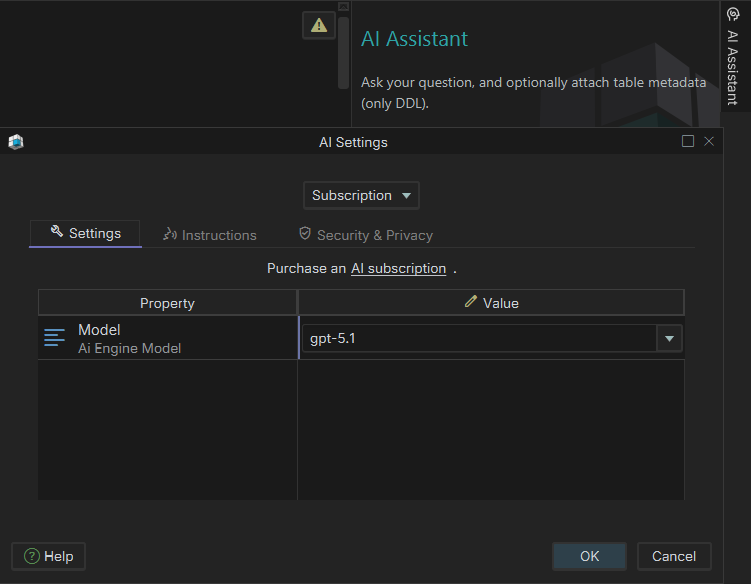Maximize the AI Settings dialog
Image resolution: width=751 pixels, height=584 pixels.
(x=688, y=141)
